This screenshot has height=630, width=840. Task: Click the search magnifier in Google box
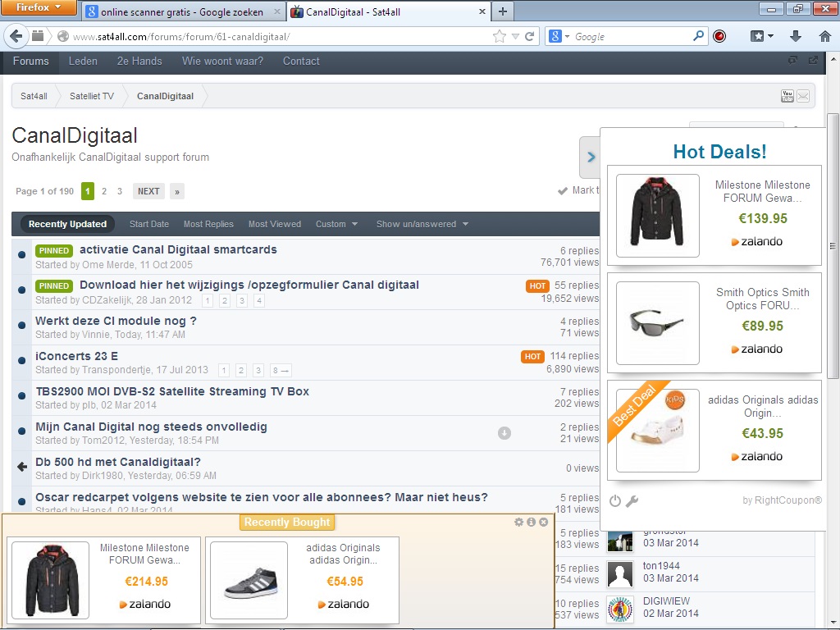pos(698,36)
